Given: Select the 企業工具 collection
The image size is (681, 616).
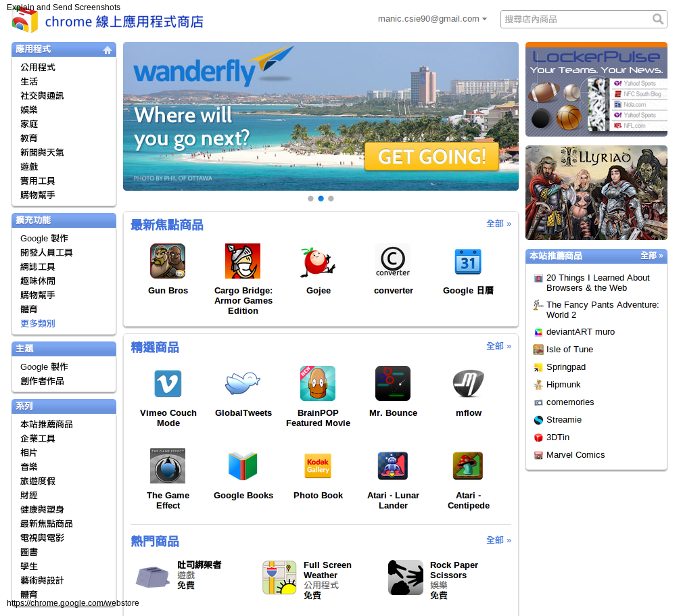Looking at the screenshot, I should point(38,438).
